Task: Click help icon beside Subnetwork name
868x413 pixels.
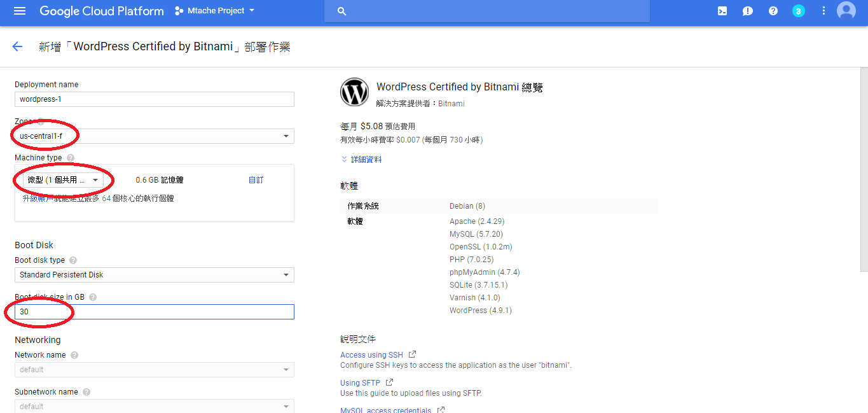Action: click(86, 392)
